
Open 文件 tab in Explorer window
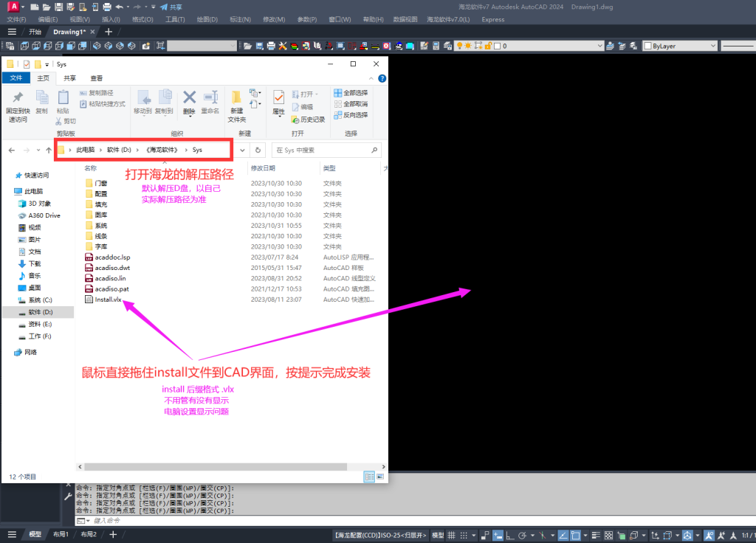click(16, 78)
